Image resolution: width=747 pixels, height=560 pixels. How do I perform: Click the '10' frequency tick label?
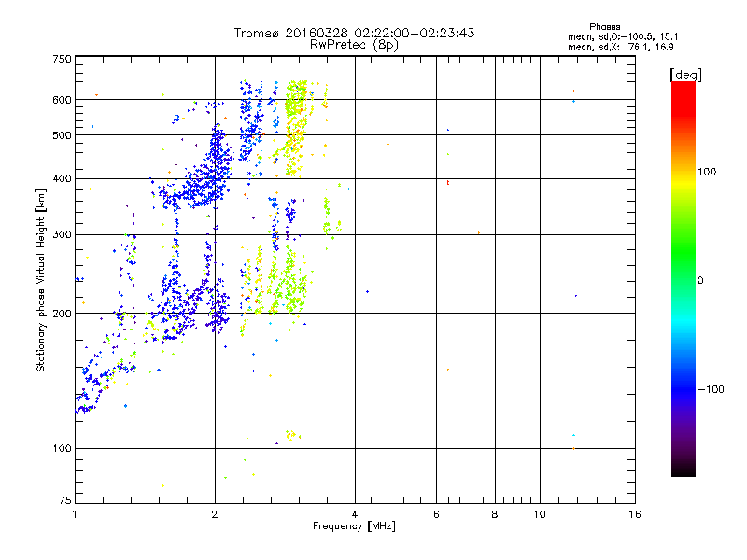pyautogui.click(x=540, y=514)
